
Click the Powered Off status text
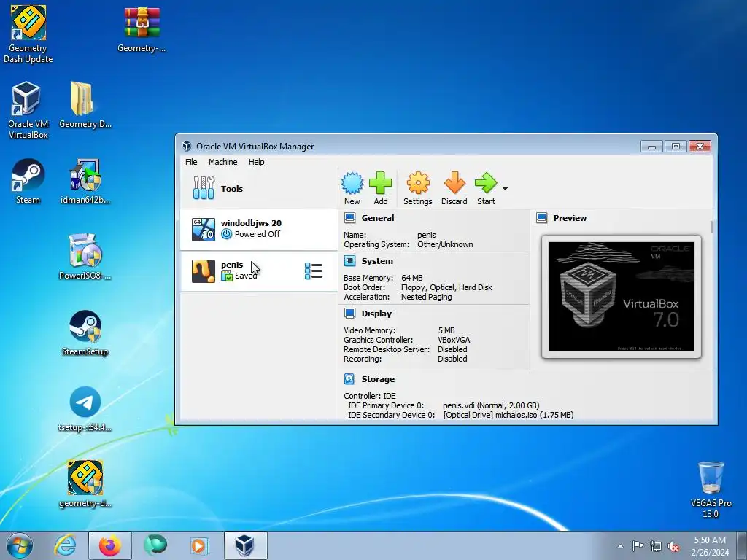pos(258,234)
